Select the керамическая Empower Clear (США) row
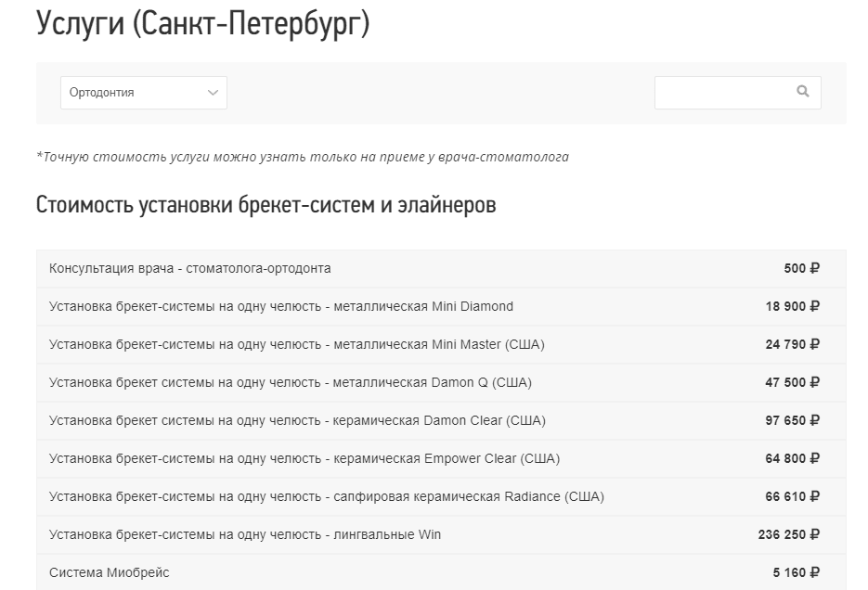 441,459
